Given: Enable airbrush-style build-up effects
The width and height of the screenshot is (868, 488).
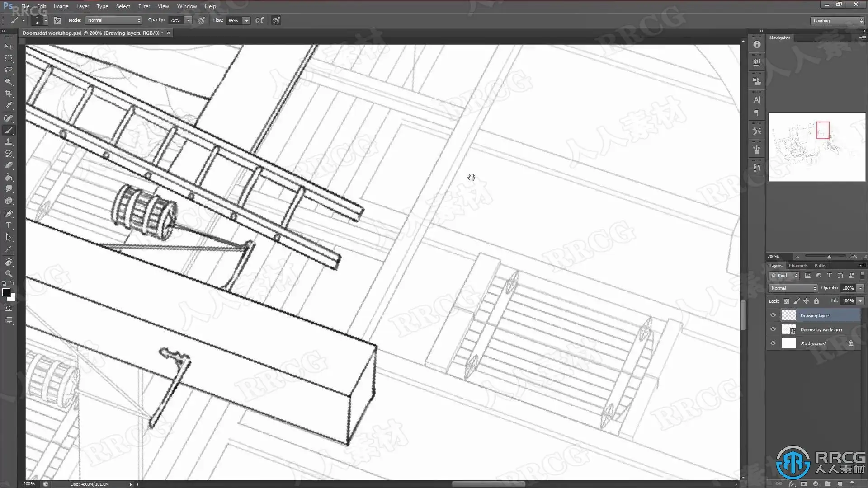Looking at the screenshot, I should click(259, 20).
